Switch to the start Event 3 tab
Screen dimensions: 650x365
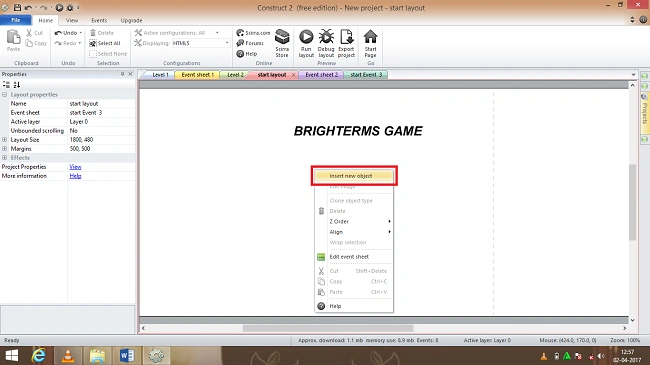(366, 75)
